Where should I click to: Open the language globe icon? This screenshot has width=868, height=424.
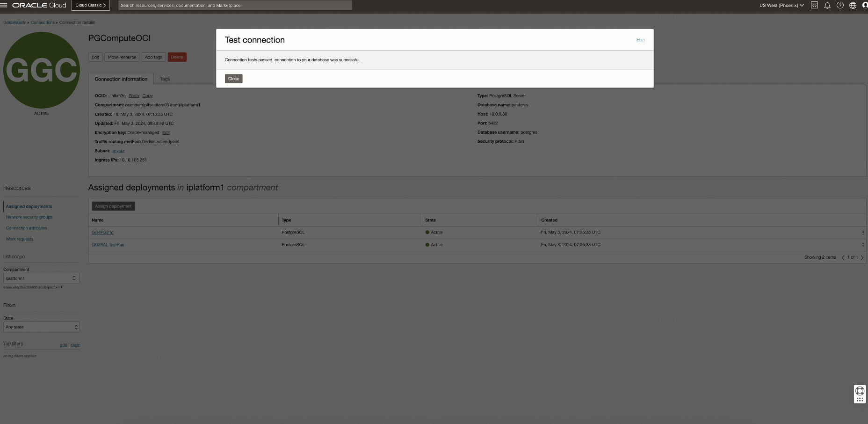pyautogui.click(x=853, y=5)
